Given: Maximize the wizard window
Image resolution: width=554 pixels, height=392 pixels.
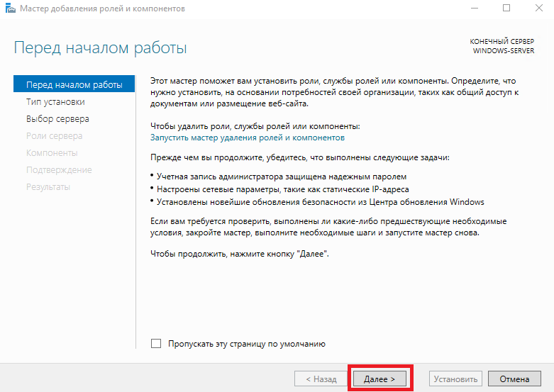Looking at the screenshot, I should pyautogui.click(x=506, y=8).
